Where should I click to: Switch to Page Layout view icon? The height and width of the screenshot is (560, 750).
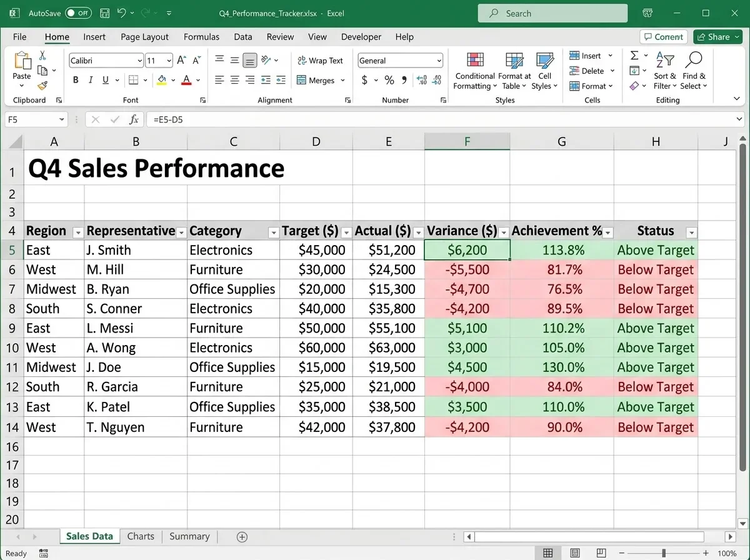click(575, 553)
